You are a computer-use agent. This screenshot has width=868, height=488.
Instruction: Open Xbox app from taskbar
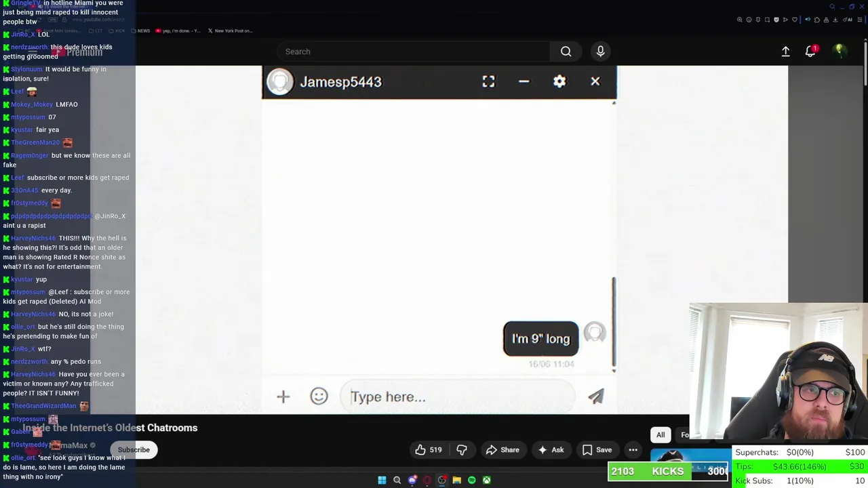pos(486,481)
